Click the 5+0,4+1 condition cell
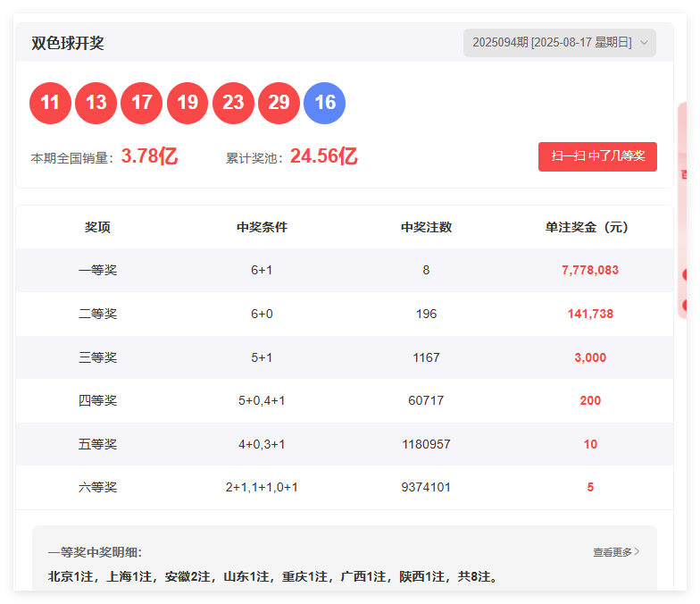 tap(262, 400)
